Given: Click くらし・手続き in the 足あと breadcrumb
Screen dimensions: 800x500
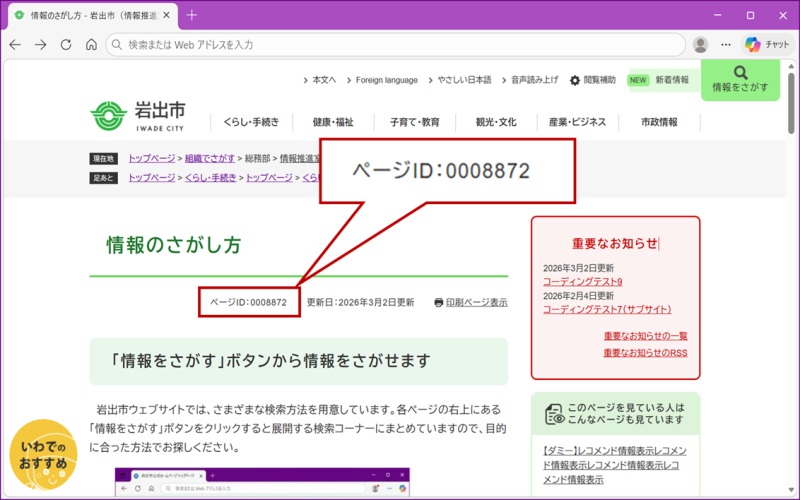Looking at the screenshot, I should [211, 178].
